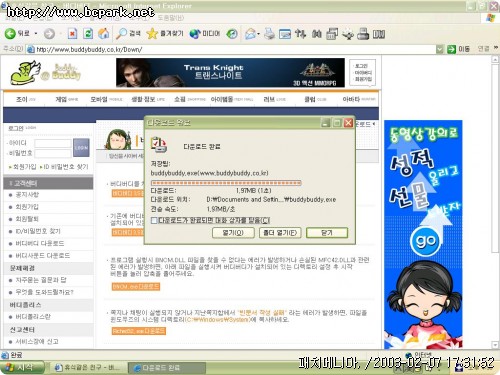The image size is (500, 375).
Task: Click the Mail envelope toolbar icon
Action: [250, 34]
